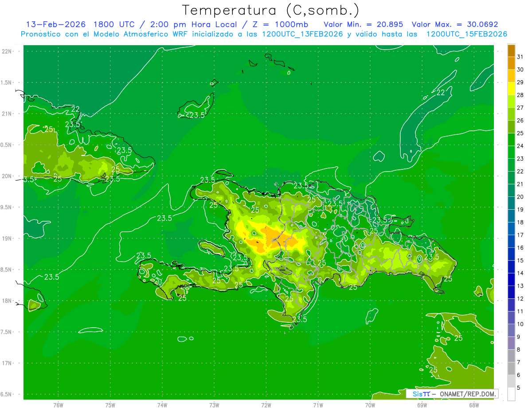Click the '69W' longitude axis label
This screenshot has width=532, height=411.
coord(422,405)
